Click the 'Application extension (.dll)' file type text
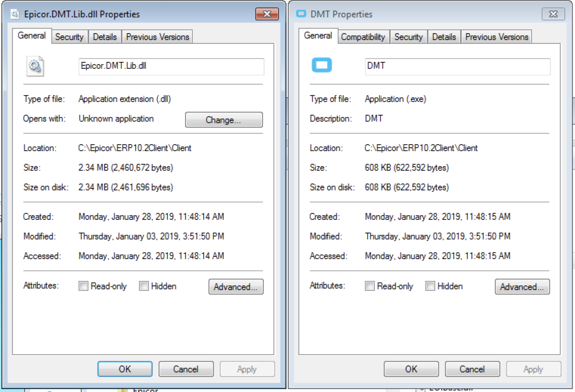 click(125, 99)
